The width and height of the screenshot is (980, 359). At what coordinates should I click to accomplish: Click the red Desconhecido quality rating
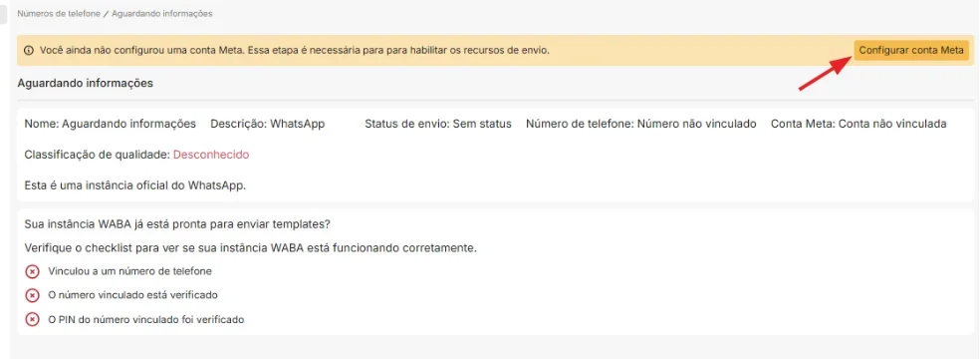click(x=211, y=155)
